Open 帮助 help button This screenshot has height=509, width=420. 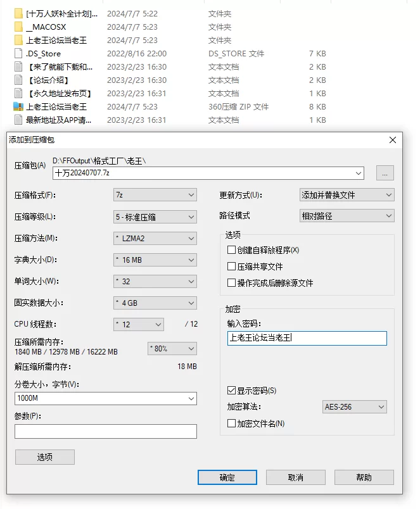364,477
